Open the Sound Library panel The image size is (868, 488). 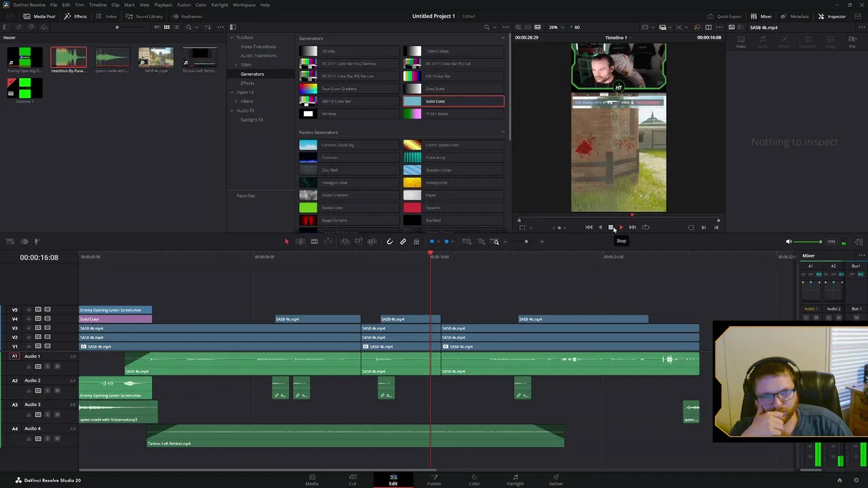click(144, 16)
